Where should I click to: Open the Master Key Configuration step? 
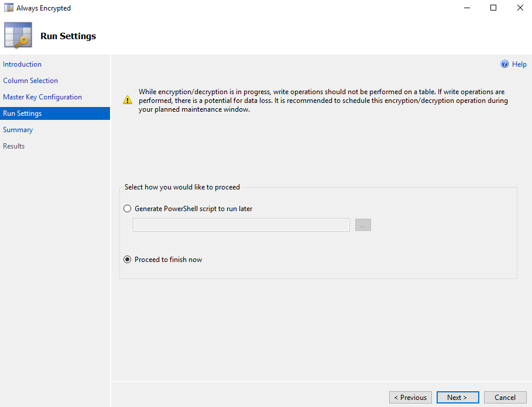[x=42, y=97]
